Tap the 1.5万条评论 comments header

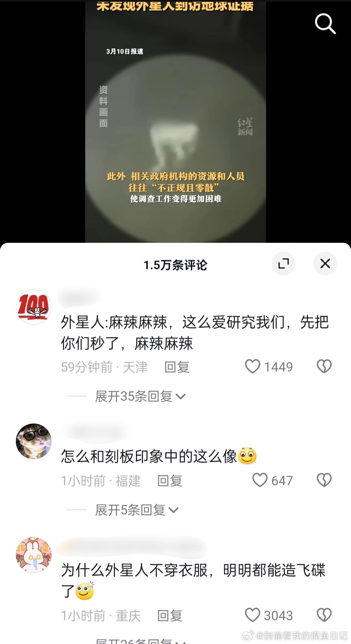click(x=175, y=265)
